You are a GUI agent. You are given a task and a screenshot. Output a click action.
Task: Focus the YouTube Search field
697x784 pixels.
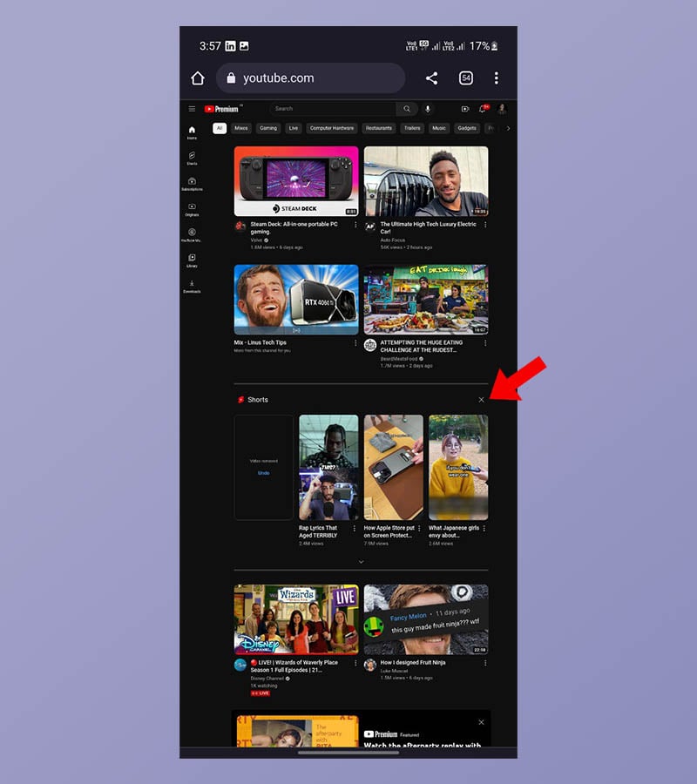click(x=333, y=109)
